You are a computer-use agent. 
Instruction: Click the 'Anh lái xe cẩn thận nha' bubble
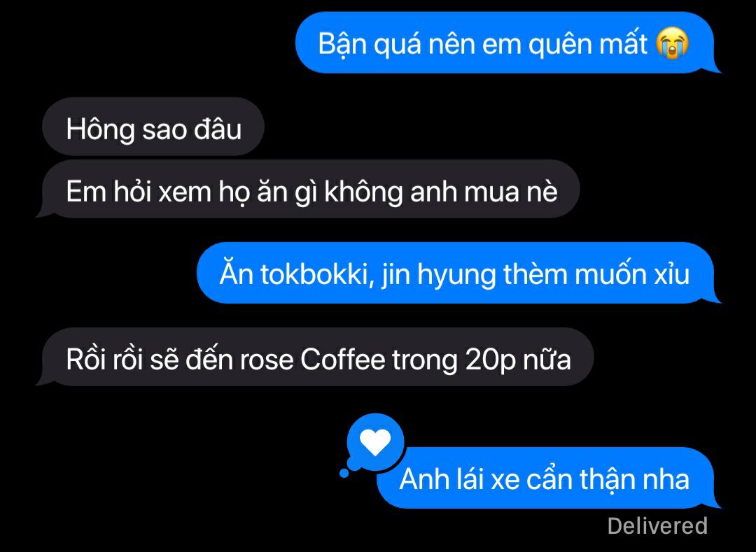pyautogui.click(x=548, y=478)
